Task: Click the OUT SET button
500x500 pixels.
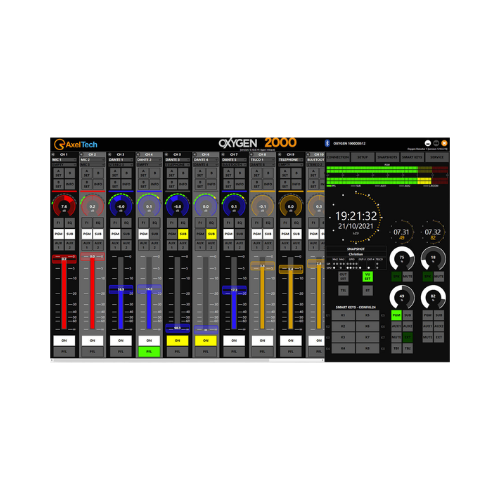Action: (343, 277)
